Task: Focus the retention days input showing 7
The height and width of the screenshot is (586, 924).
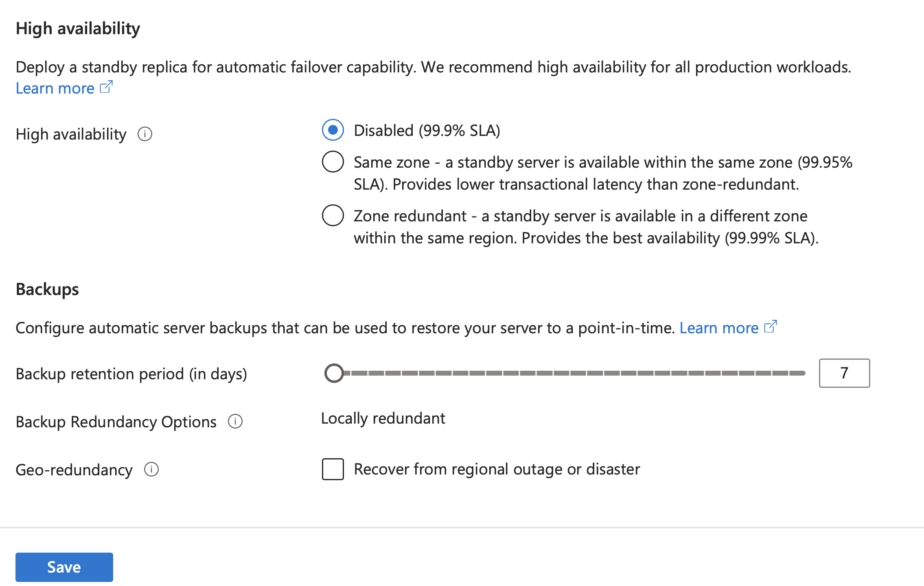Action: coord(844,373)
